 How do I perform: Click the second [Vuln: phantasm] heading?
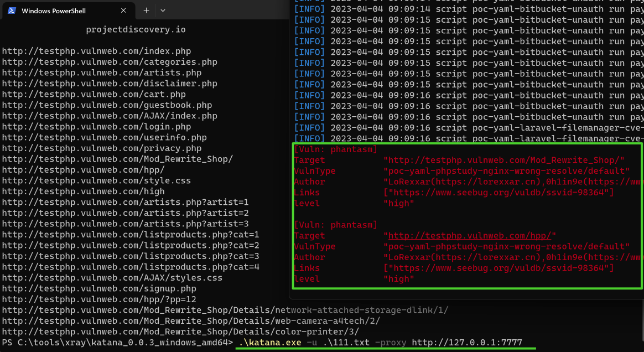point(335,225)
